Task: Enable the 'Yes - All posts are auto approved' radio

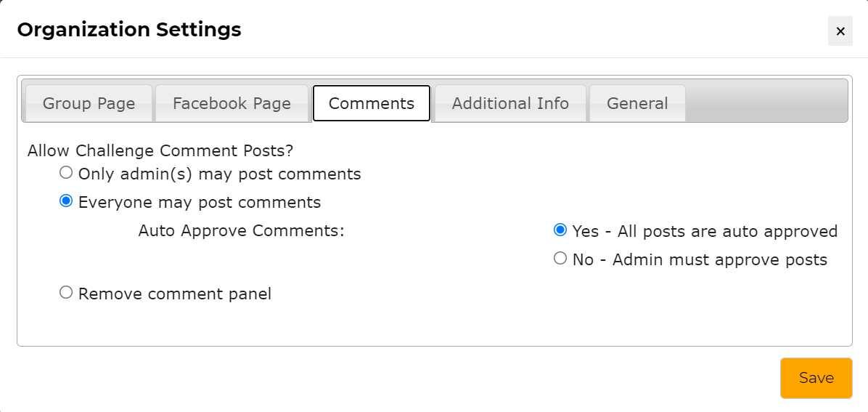Action: pos(560,230)
